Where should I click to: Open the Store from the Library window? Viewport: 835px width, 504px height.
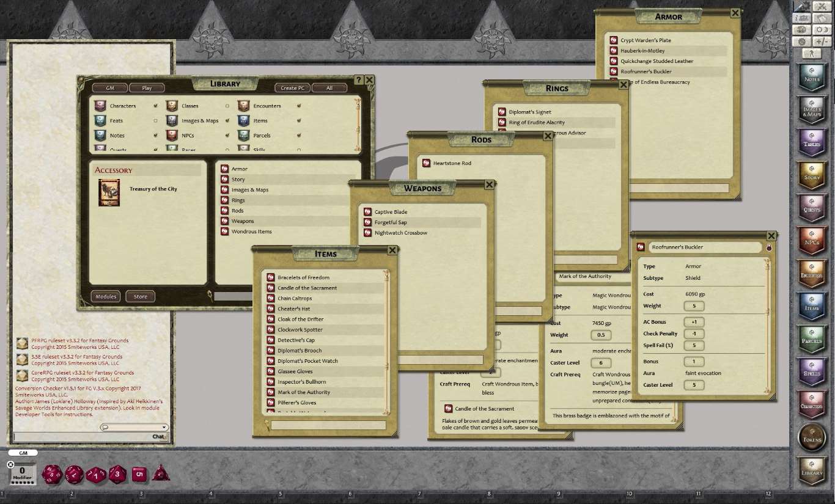tap(140, 296)
